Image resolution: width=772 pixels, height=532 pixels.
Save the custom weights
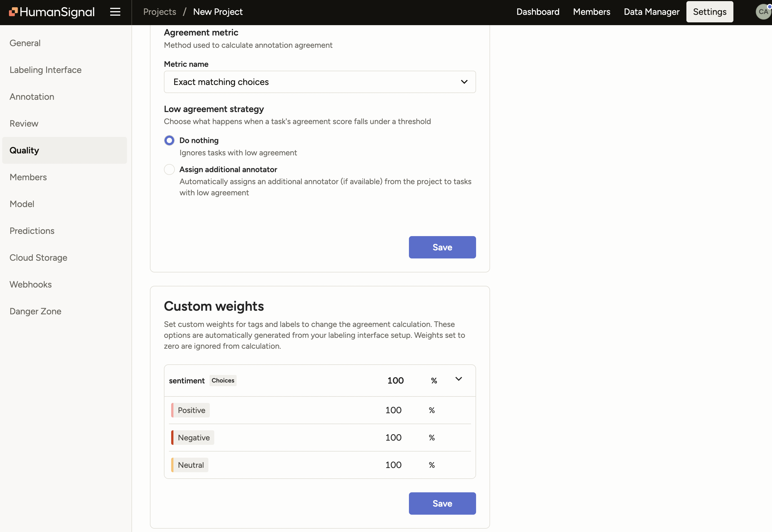tap(442, 503)
